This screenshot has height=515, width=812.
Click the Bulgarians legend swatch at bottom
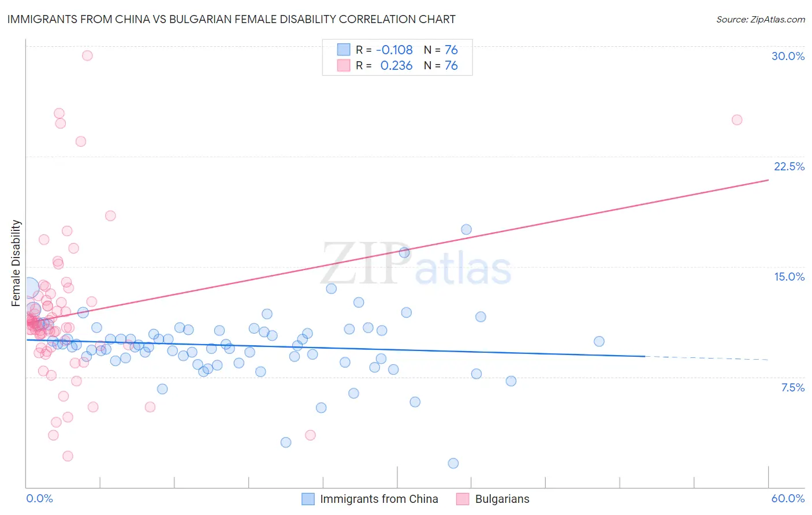pos(463,499)
